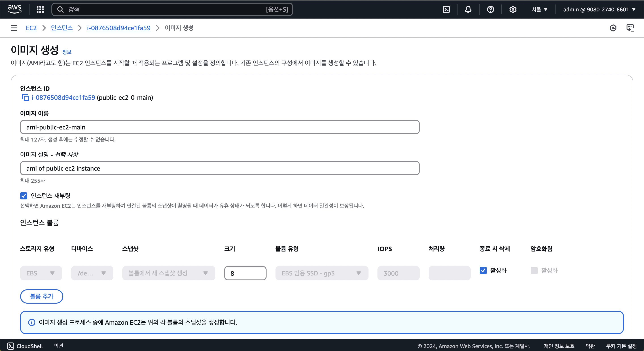Uncheck the 인스턴스 재부팅 checkbox
This screenshot has width=644, height=351.
coord(24,196)
